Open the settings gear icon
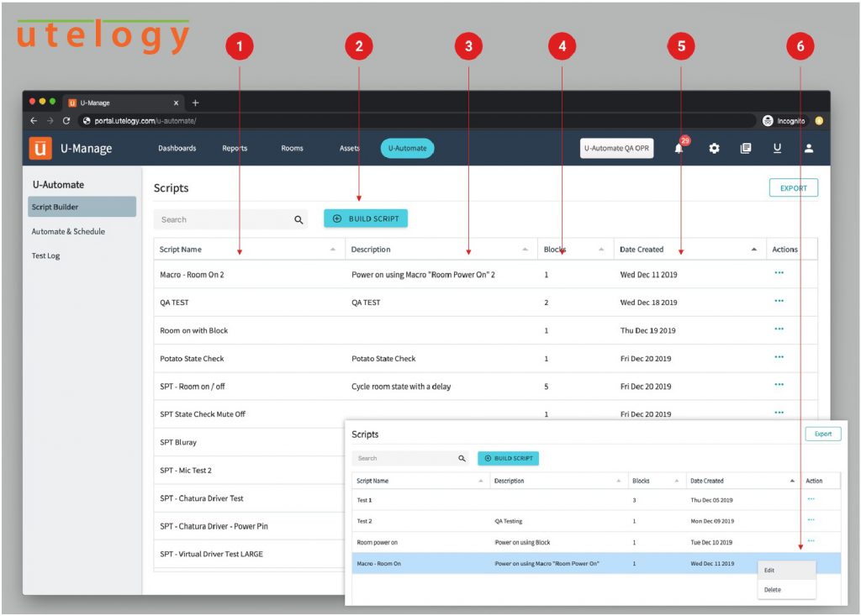The height and width of the screenshot is (616, 861). click(x=714, y=148)
